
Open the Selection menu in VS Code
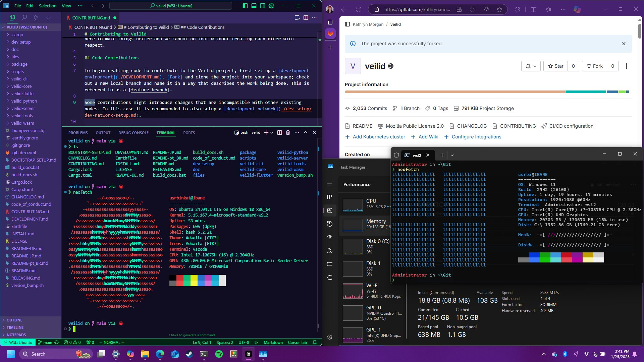[48, 6]
